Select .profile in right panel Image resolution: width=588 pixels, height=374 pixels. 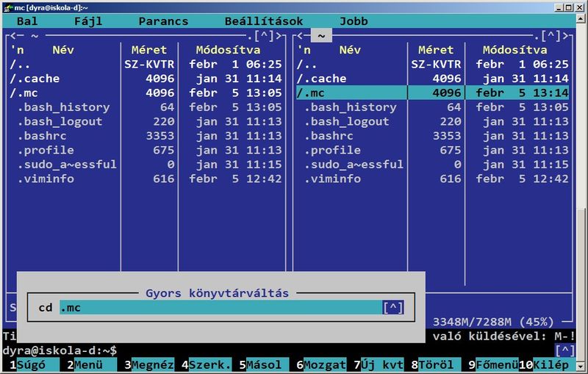tap(433, 150)
